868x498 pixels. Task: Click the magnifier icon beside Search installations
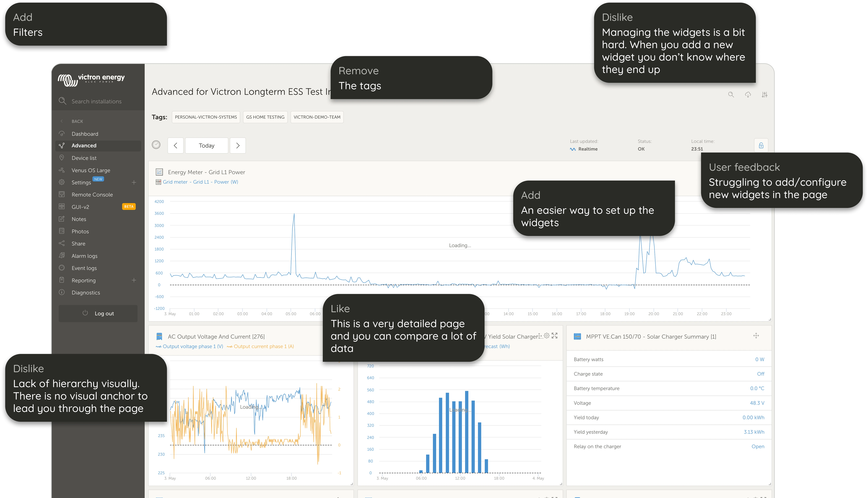62,101
